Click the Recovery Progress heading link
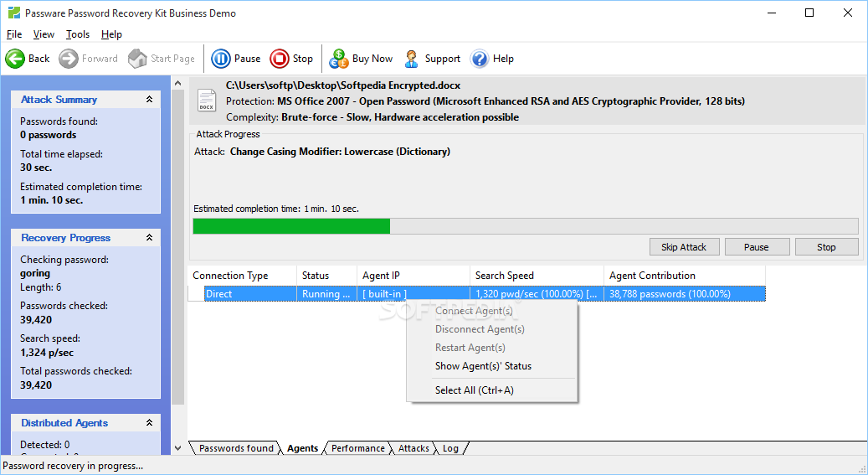The height and width of the screenshot is (475, 868). point(66,238)
